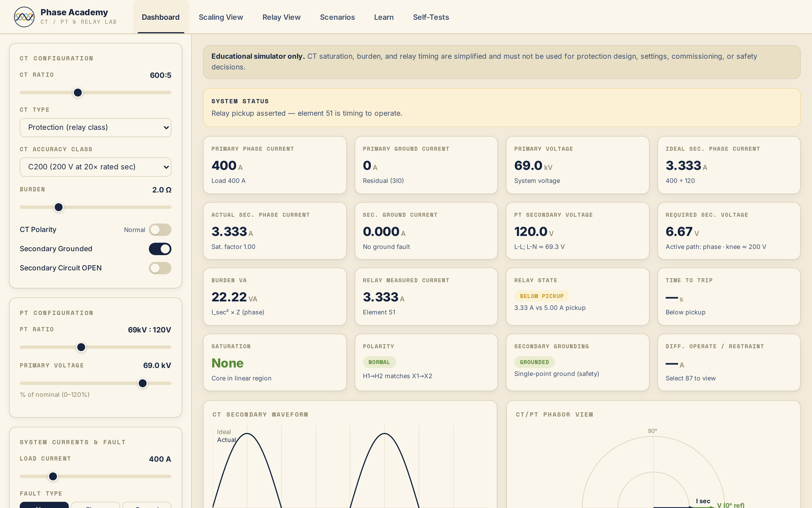Click the 120.0 V PT secondary voltage value

534,231
